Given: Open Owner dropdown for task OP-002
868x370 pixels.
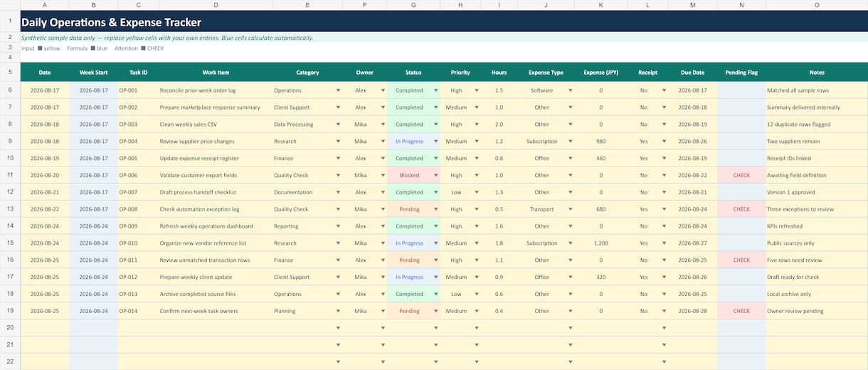Looking at the screenshot, I should click(383, 107).
